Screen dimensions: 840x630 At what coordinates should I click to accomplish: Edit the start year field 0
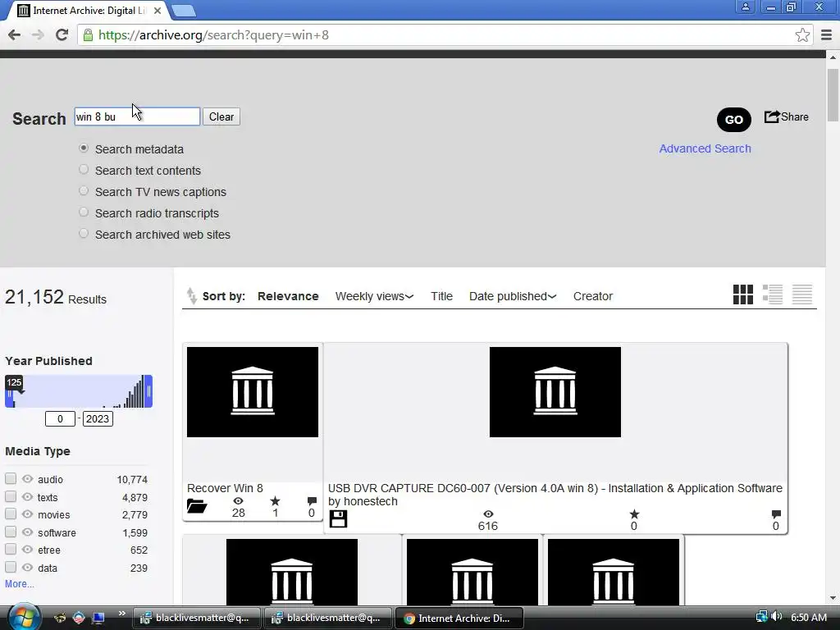pos(60,419)
